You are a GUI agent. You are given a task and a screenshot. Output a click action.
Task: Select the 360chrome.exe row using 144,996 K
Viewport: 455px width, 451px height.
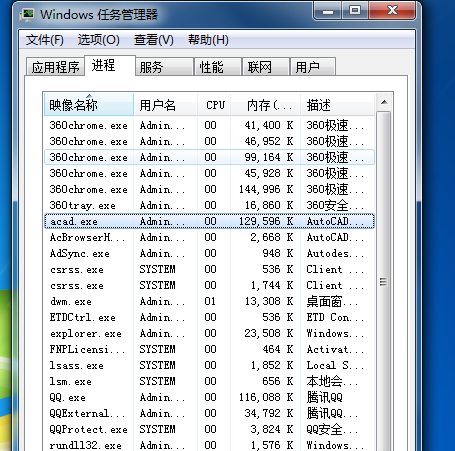[209, 189]
